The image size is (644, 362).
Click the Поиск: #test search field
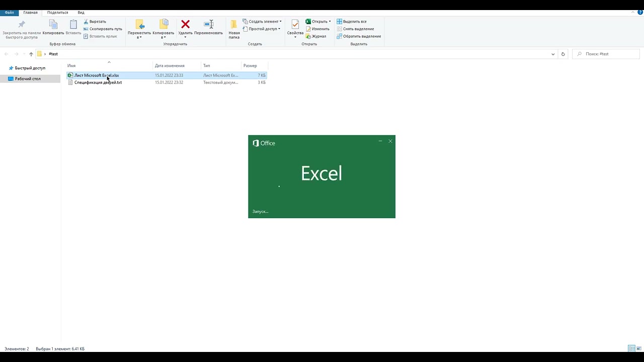[x=606, y=54]
